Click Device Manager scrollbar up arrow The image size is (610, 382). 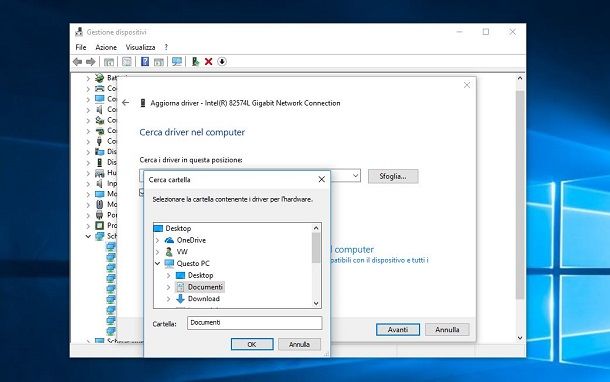click(520, 78)
